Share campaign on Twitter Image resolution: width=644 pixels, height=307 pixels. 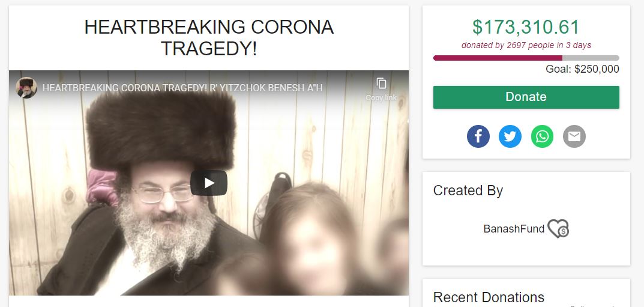pos(510,136)
